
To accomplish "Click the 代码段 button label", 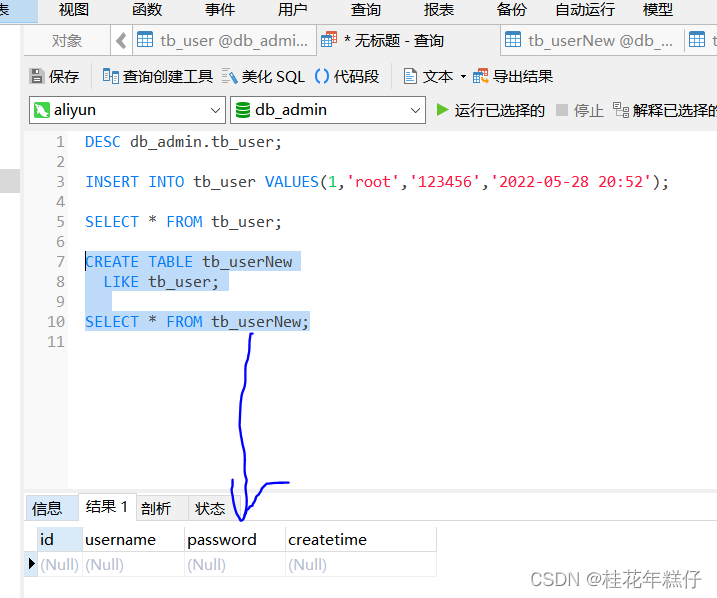I will point(356,76).
